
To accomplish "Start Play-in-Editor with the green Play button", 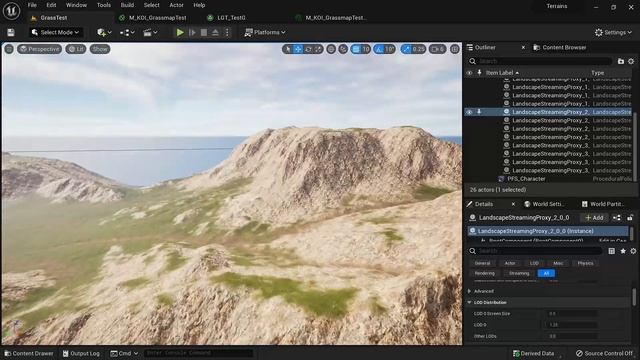I will click(180, 32).
